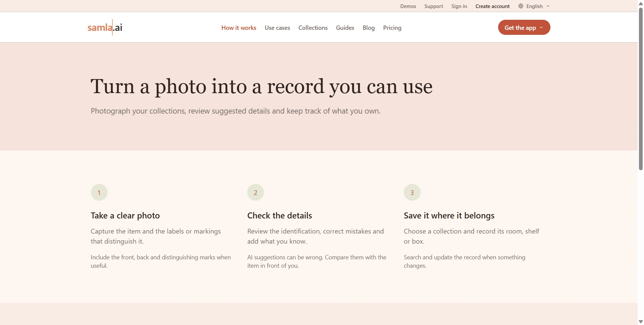Screen dimensions: 644x325
Task: Click "Choose a collection and record" paragraph
Action: click(471, 236)
